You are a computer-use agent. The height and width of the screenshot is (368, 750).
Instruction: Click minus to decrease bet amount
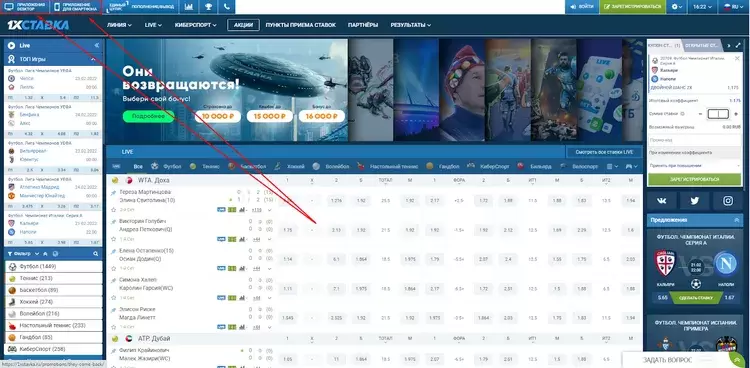coord(700,114)
